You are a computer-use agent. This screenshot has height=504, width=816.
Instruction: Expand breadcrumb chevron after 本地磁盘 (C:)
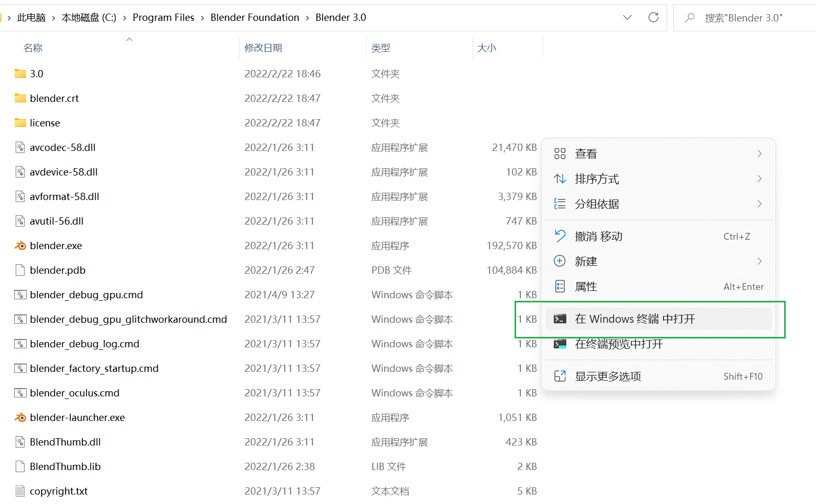pyautogui.click(x=124, y=18)
